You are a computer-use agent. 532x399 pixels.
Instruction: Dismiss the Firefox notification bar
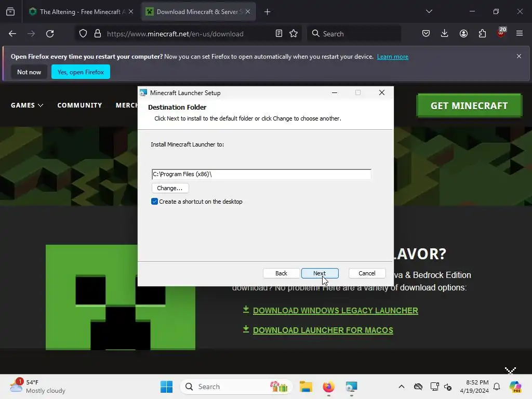[519, 56]
